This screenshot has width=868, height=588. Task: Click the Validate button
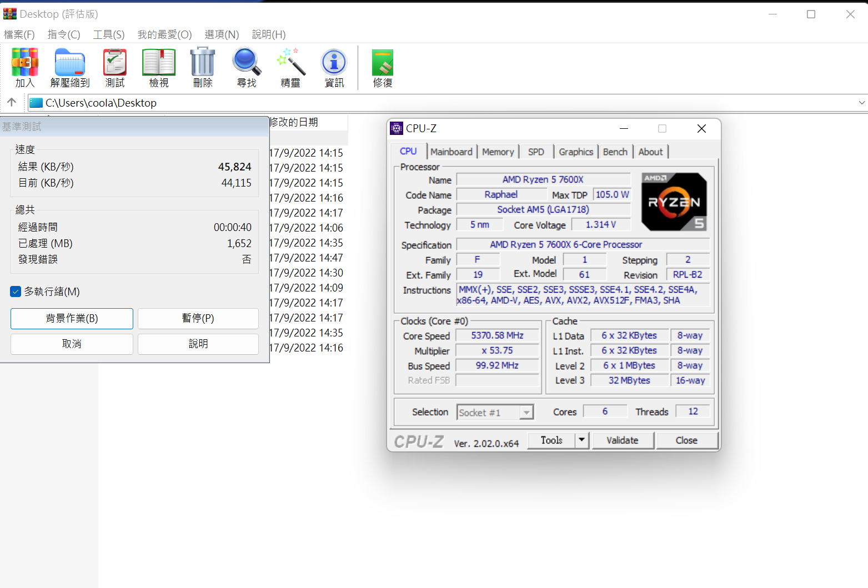(622, 440)
